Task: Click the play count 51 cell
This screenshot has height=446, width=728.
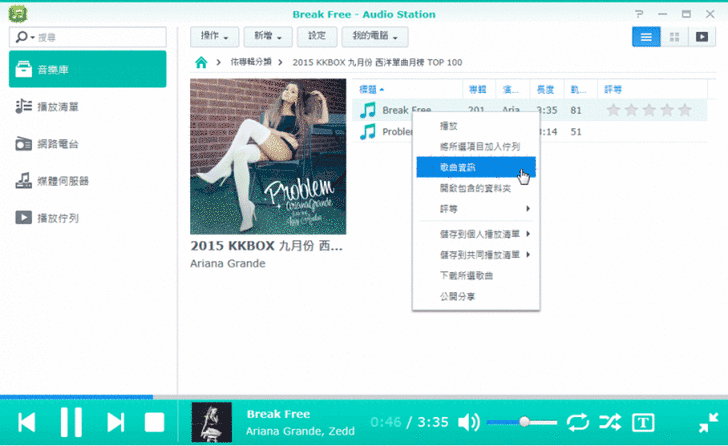Action: click(x=576, y=131)
